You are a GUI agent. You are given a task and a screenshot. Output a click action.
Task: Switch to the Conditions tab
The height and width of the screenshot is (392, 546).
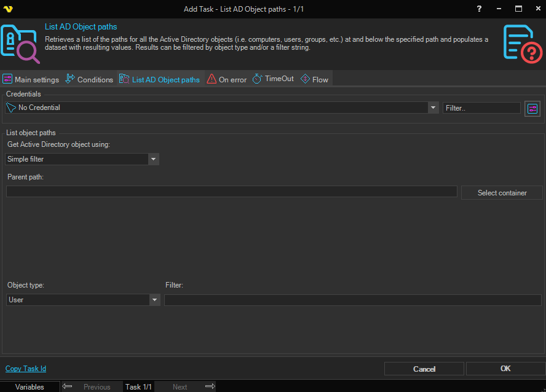coord(89,79)
